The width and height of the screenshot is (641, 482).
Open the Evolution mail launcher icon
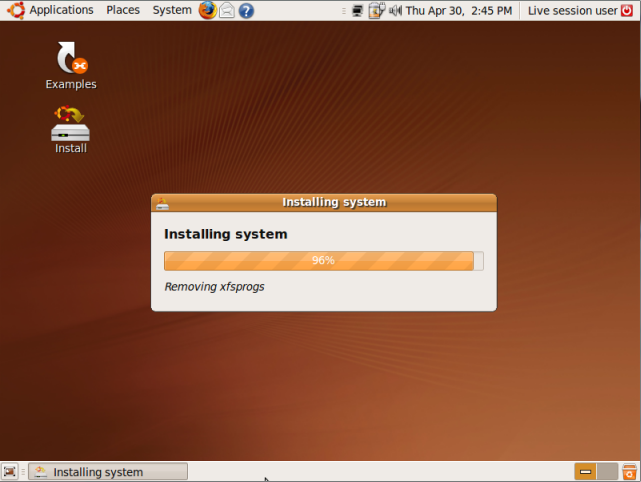click(227, 11)
